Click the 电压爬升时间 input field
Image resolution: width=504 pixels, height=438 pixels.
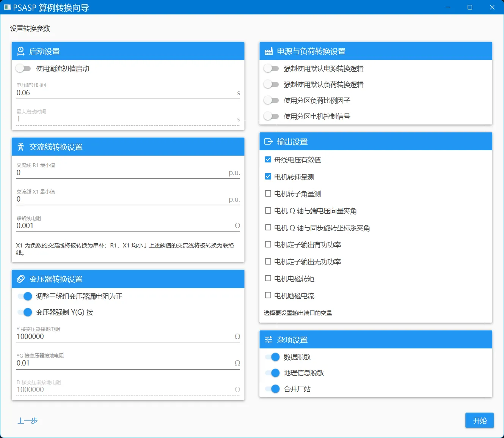coord(128,91)
